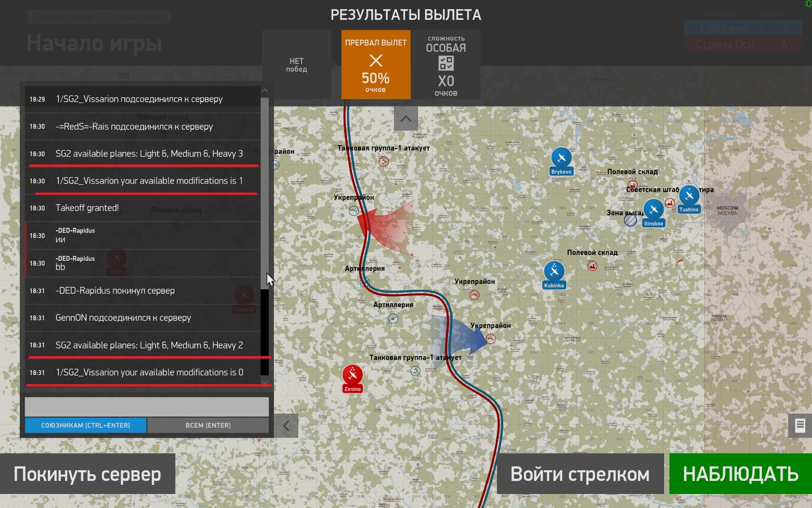This screenshot has width=812, height=508.
Task: Click the -DED-Rapidus 'bb' chat message
Action: coord(143,263)
